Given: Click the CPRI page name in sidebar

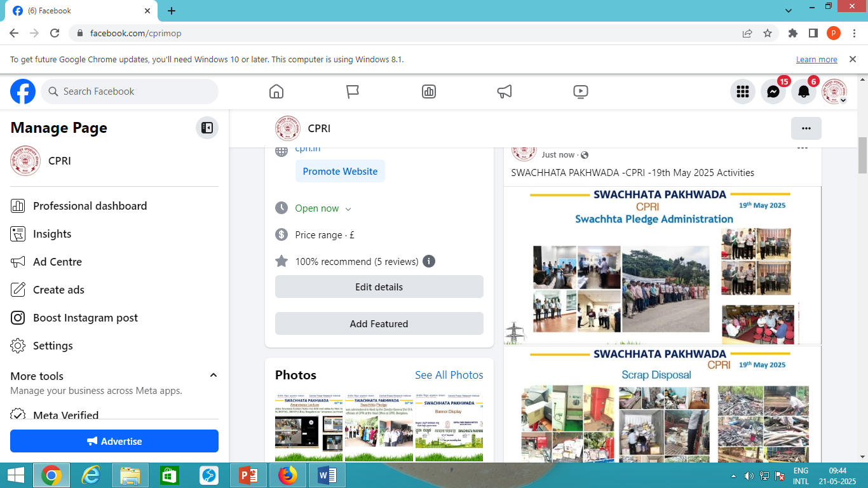Looking at the screenshot, I should 60,161.
